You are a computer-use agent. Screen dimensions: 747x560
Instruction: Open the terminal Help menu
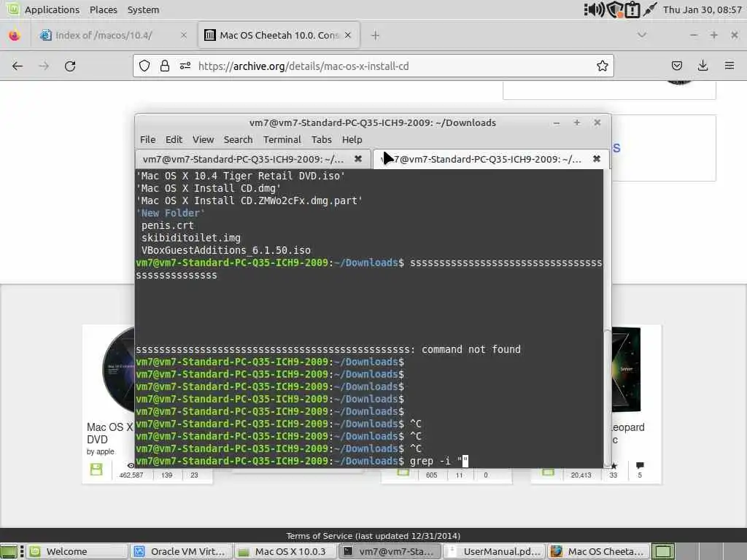pos(352,139)
